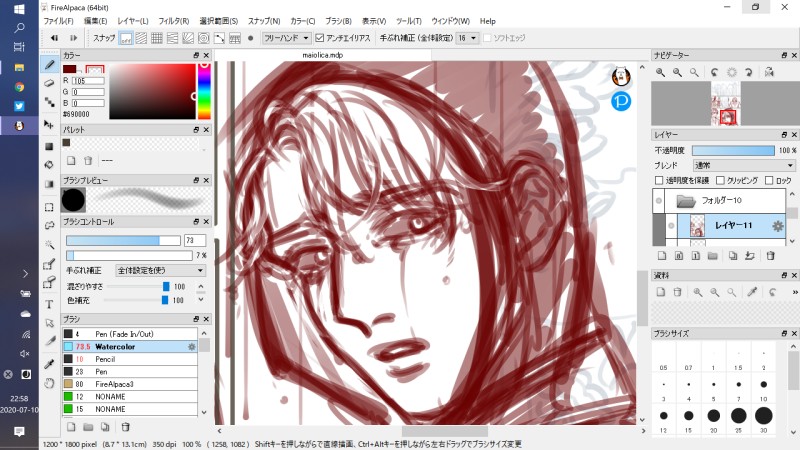
Task: Open the Help menu
Action: coord(487,21)
